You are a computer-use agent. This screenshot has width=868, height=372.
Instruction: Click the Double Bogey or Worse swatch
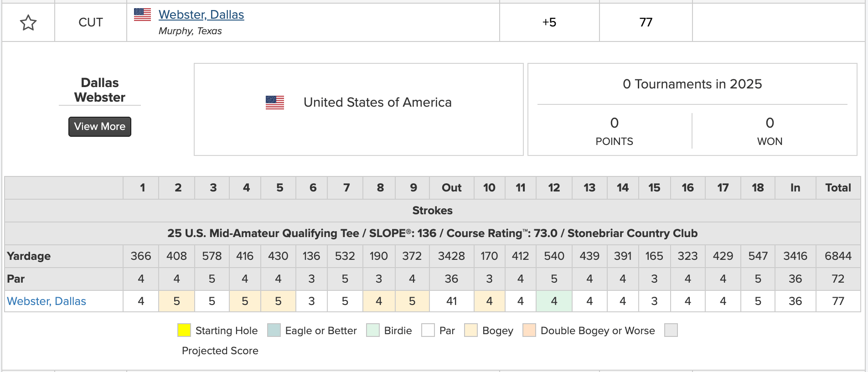click(x=529, y=330)
